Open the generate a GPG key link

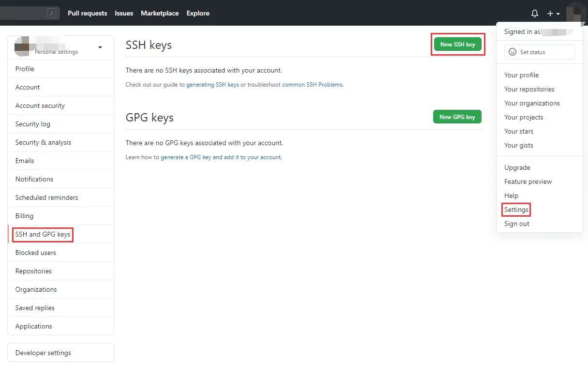(221, 157)
